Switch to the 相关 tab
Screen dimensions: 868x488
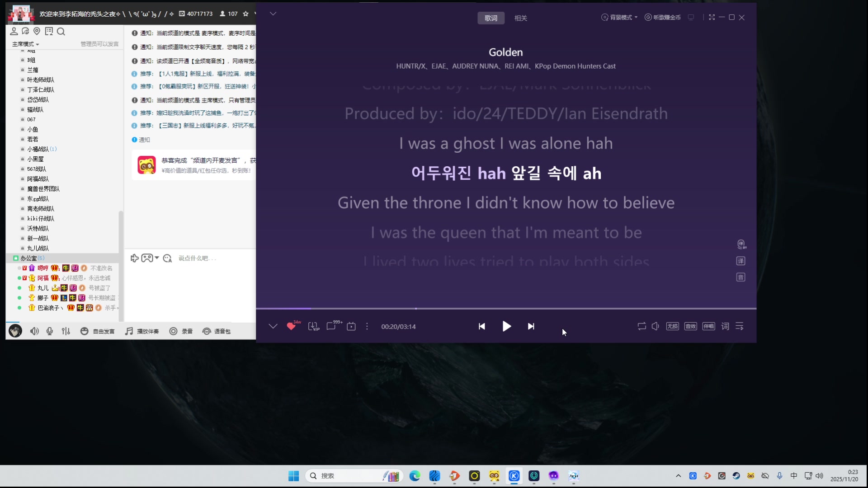521,18
